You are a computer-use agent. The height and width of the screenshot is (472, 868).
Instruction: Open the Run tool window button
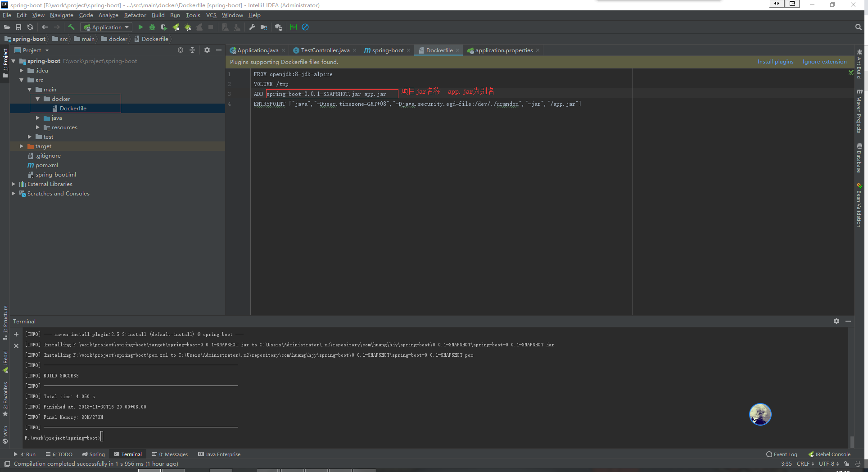pos(24,454)
